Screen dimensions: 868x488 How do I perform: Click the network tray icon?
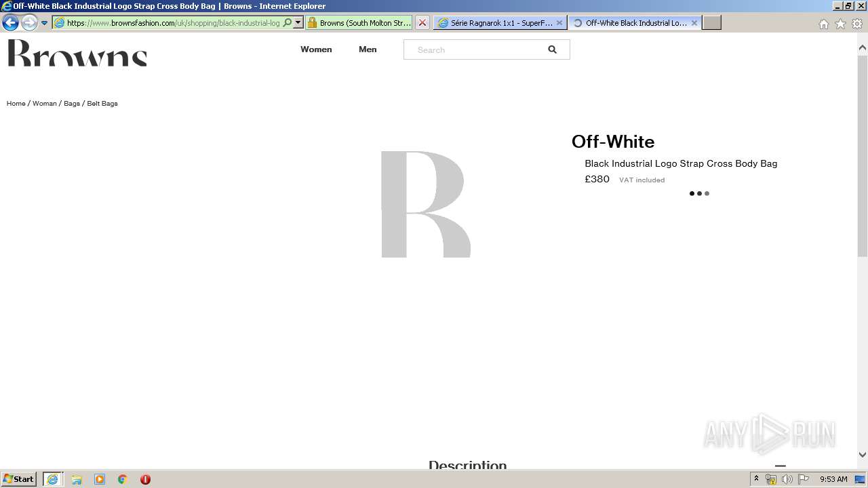(x=771, y=479)
